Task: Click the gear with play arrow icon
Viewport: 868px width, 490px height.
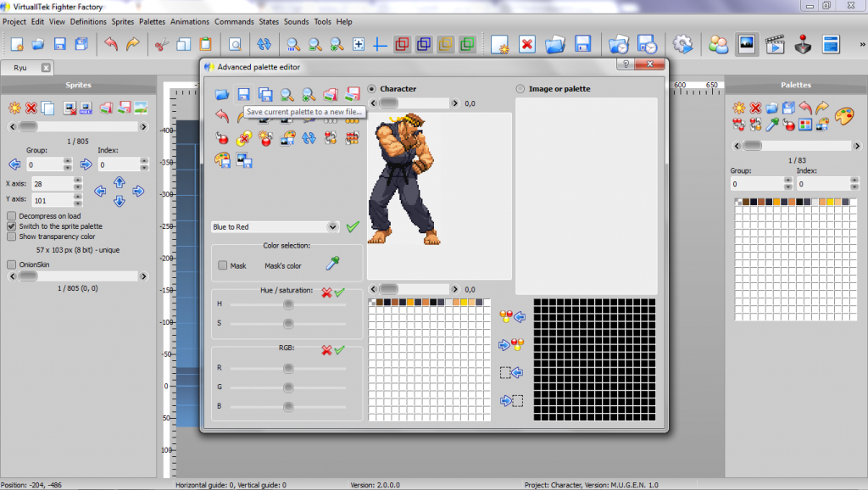Action: pos(682,44)
